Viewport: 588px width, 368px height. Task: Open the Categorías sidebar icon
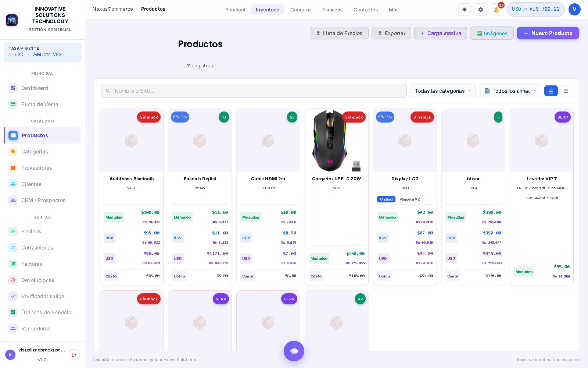point(13,152)
